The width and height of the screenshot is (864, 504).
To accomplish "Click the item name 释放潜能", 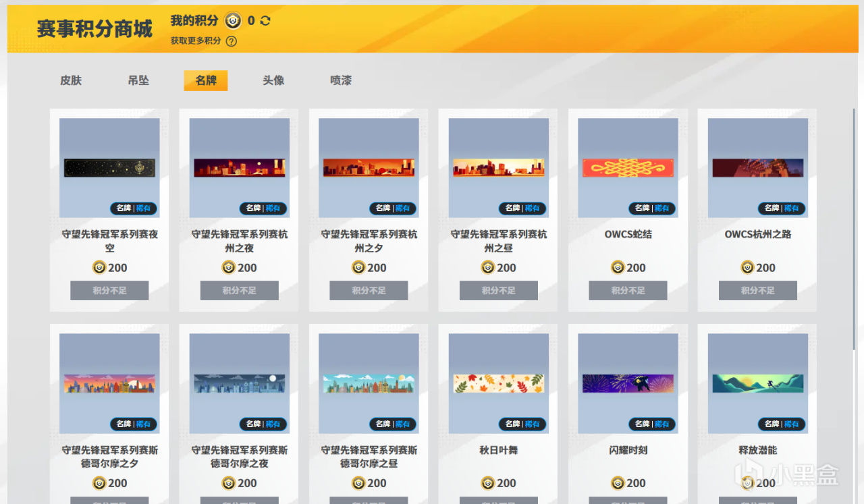I will [x=758, y=450].
